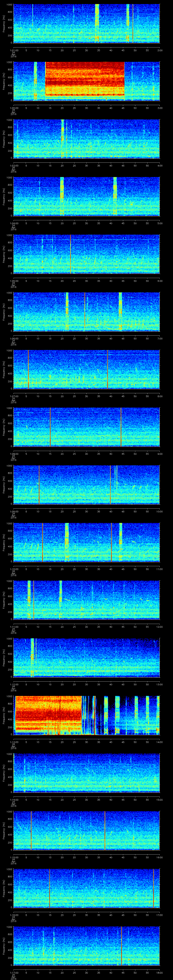Click the 1:02:00 start time label
This screenshot has height=980, width=173.
(x=14, y=108)
